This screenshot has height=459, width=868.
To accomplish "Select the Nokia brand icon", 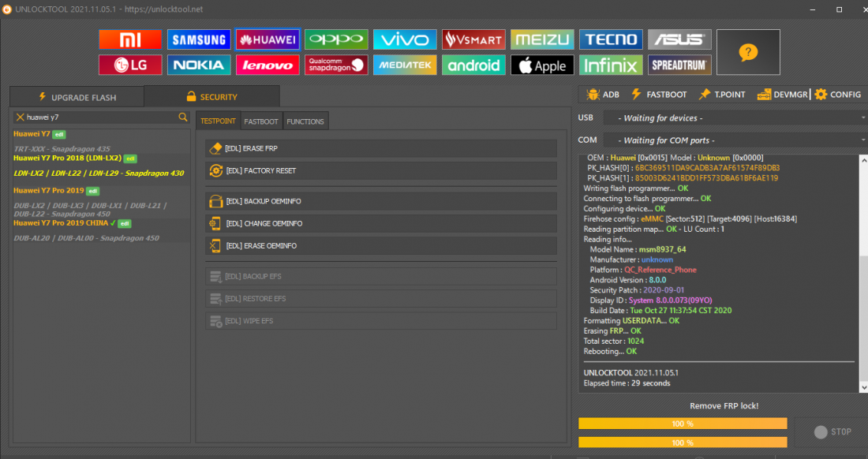I will [x=199, y=65].
